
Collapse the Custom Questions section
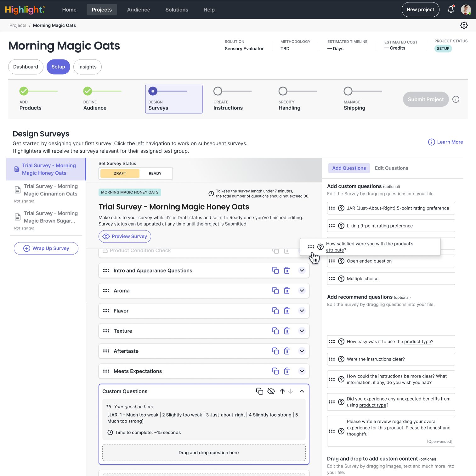302,391
